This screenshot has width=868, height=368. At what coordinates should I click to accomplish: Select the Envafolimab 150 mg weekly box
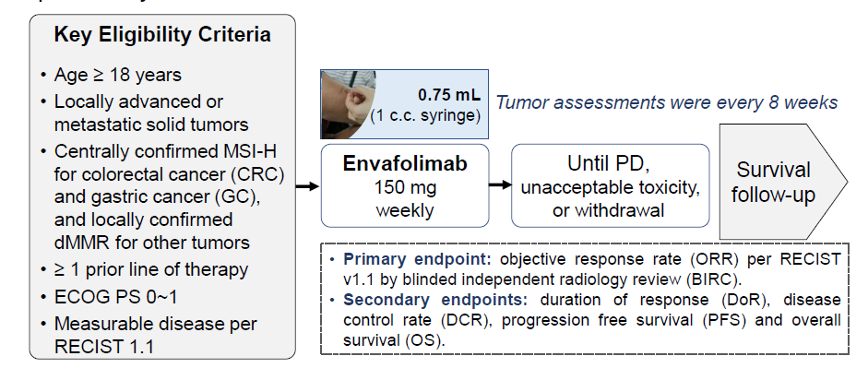(x=405, y=186)
